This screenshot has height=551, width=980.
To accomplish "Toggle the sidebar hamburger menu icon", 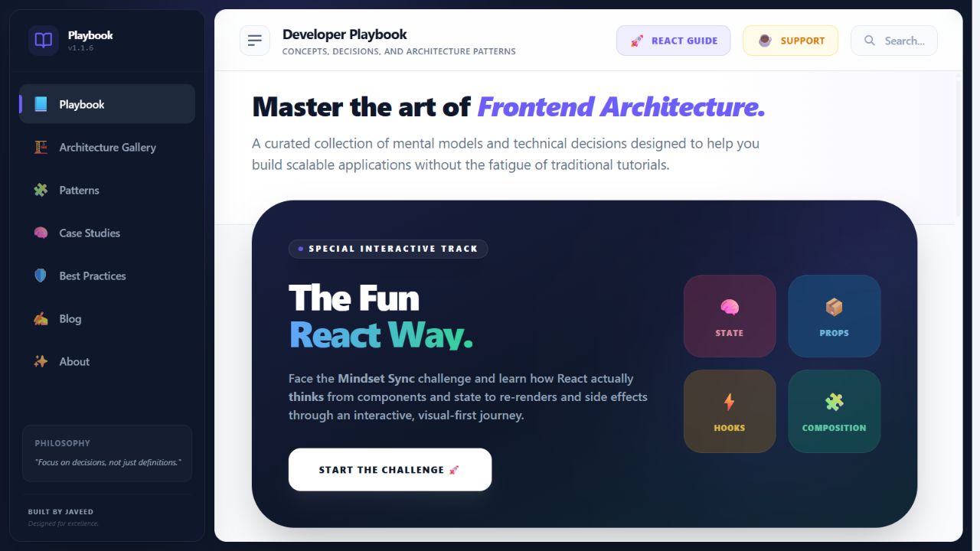I will tap(255, 41).
